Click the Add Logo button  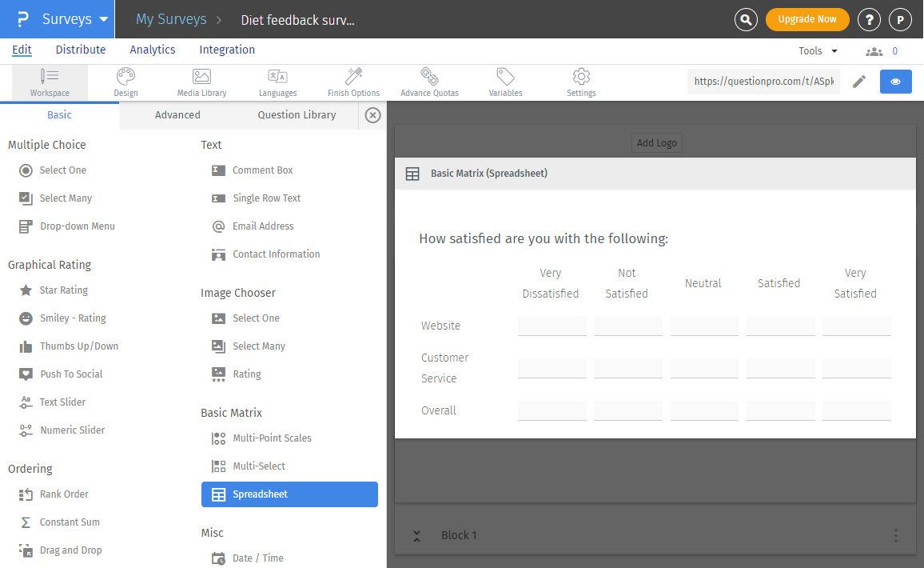coord(656,143)
